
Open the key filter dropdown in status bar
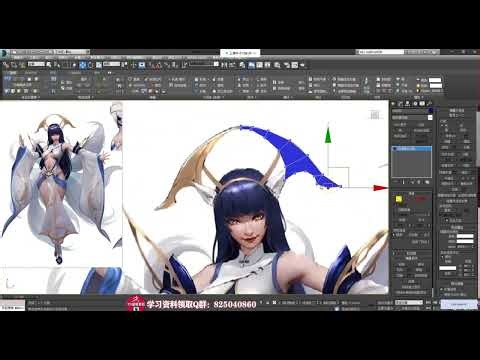coord(409,302)
